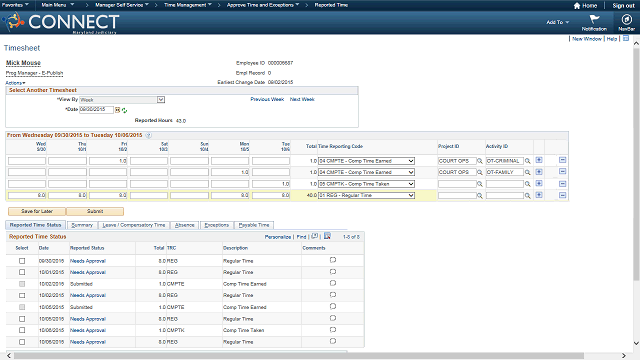Click the Sign out link
The width and height of the screenshot is (640, 360).
pyautogui.click(x=623, y=6)
